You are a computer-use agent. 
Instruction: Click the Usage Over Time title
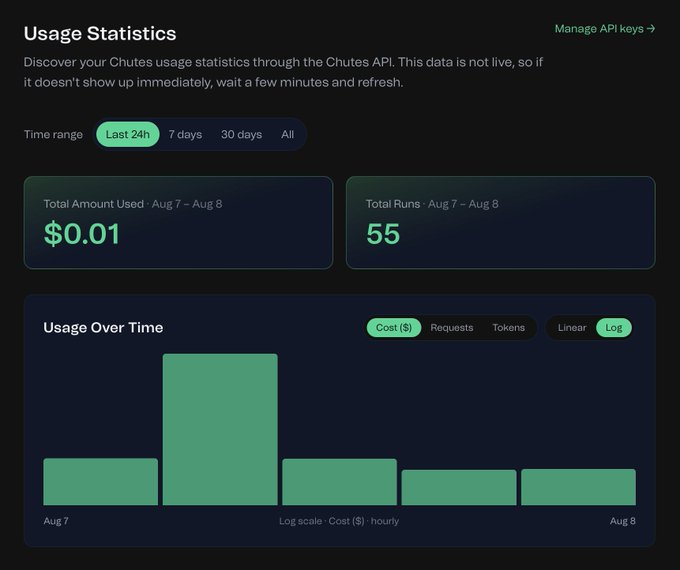click(x=103, y=328)
